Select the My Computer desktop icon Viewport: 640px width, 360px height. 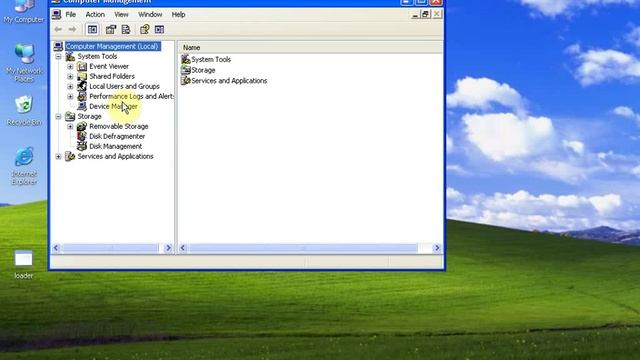(x=24, y=11)
